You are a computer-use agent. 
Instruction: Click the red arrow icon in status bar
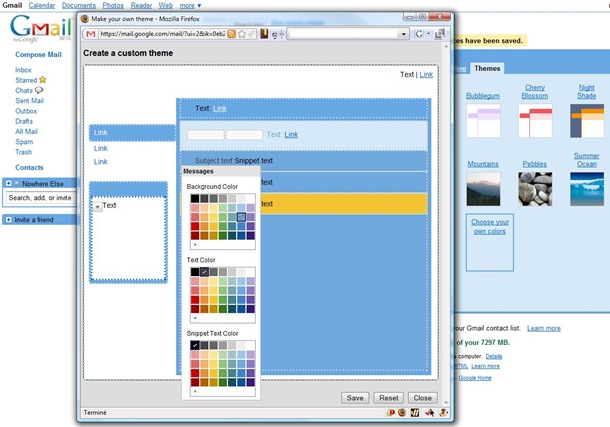(x=429, y=413)
